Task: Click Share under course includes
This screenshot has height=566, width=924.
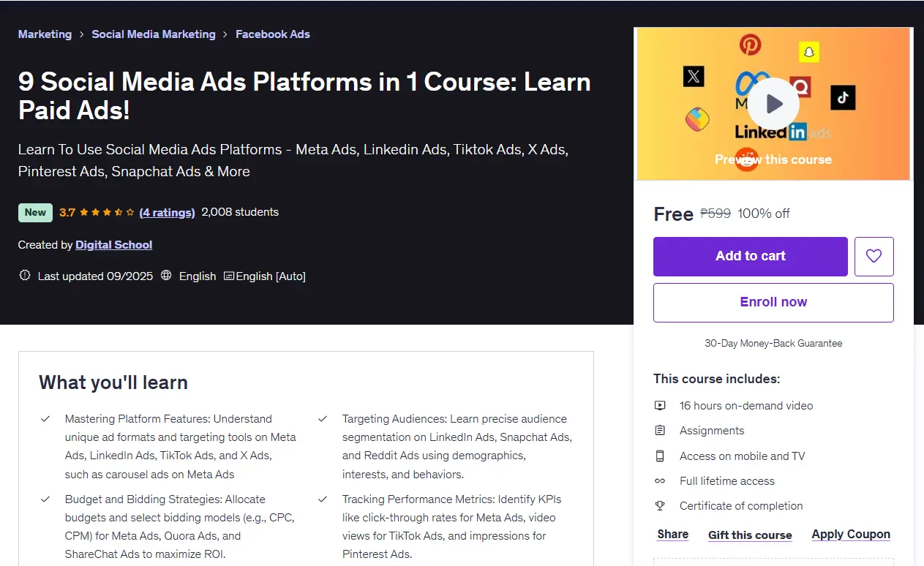Action: (673, 534)
